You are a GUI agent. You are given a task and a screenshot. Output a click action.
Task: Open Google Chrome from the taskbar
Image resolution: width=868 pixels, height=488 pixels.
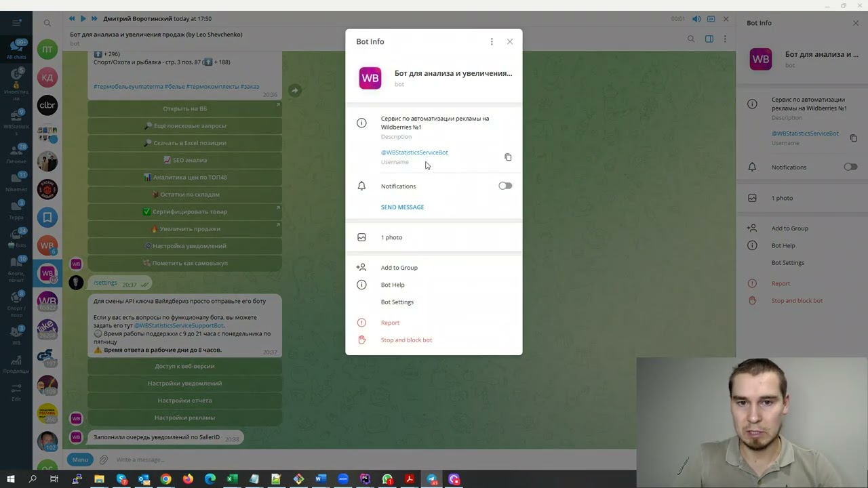[x=165, y=479]
